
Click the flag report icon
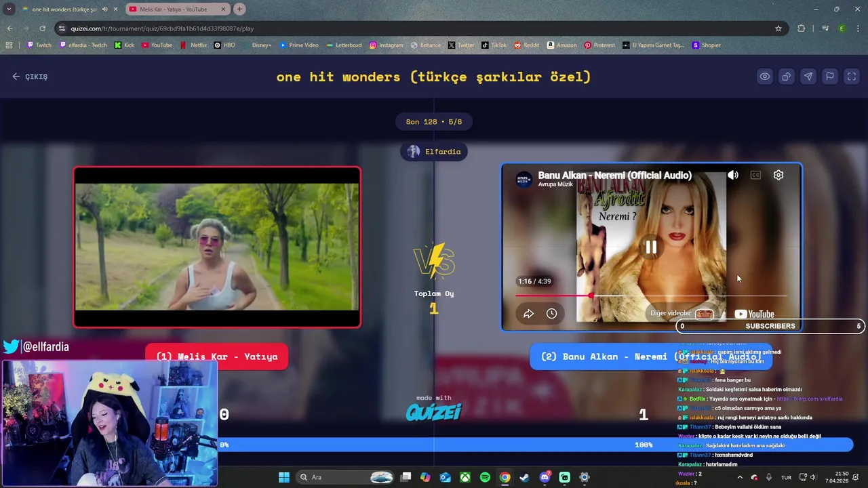pos(830,77)
